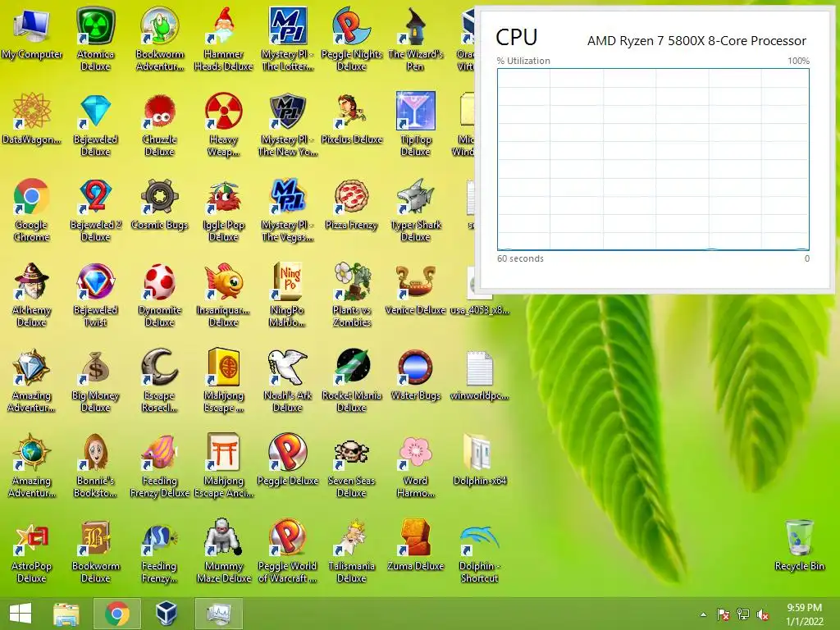Click the Talismania Deluxe king icon
This screenshot has width=840, height=630.
click(351, 538)
